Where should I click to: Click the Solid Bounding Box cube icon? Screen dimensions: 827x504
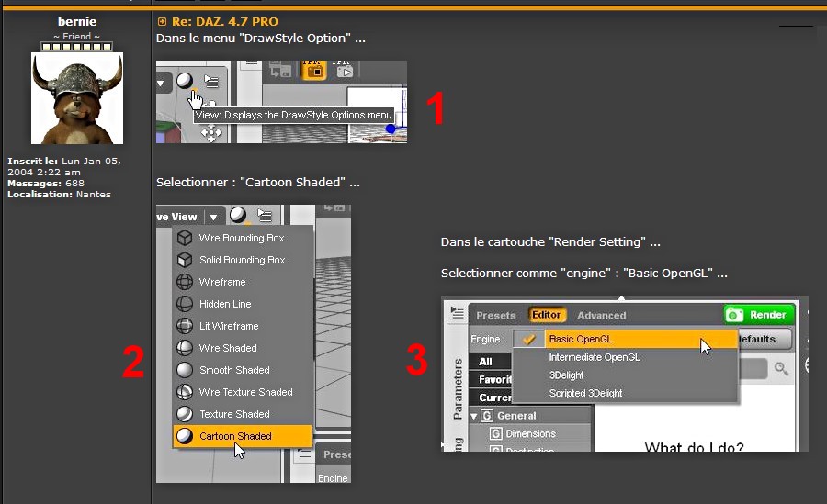click(x=185, y=260)
